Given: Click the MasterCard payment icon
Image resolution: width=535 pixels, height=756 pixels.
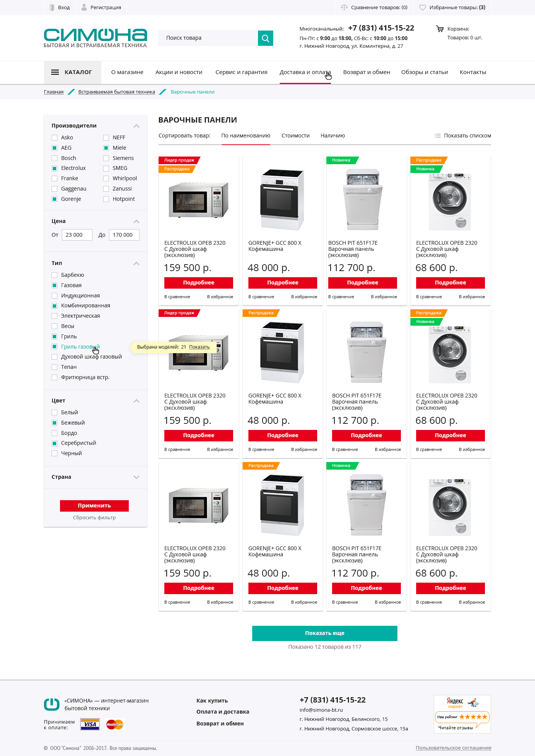Looking at the screenshot, I should click(x=115, y=724).
